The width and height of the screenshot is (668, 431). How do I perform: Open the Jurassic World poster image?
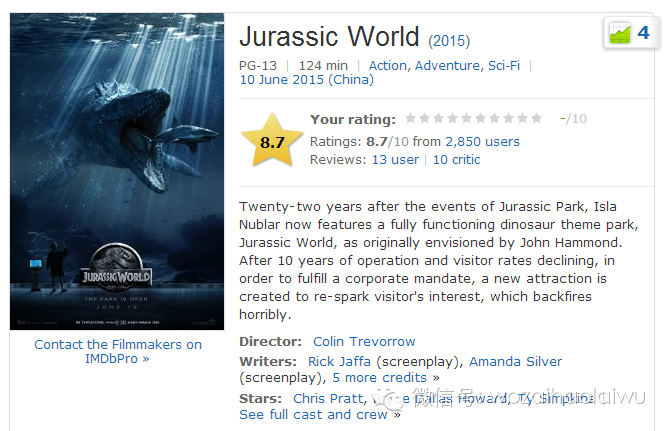click(117, 171)
